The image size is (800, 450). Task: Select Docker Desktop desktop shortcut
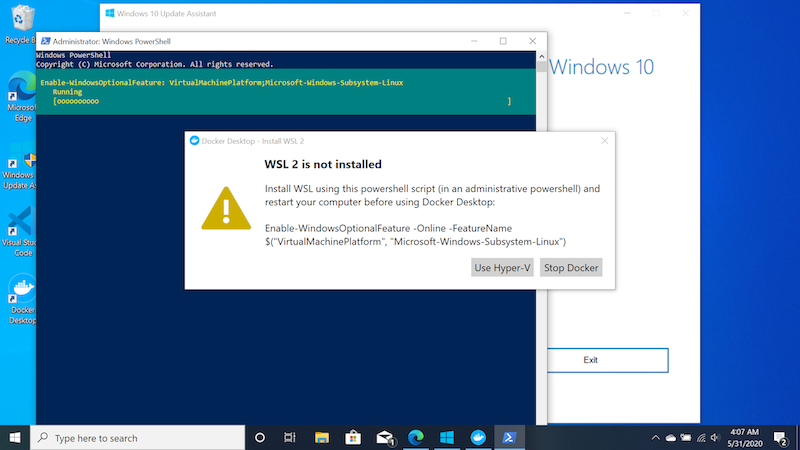coord(21,299)
